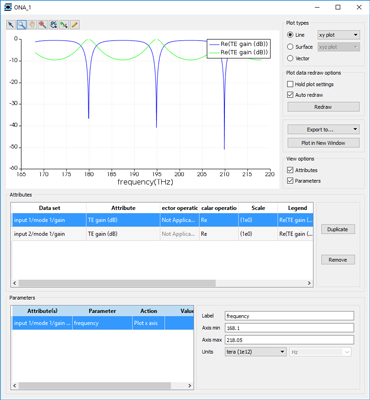Screen dimensions: 370x400
Task: Click the Attributes table horizontal scrollbar
Action: click(162, 283)
